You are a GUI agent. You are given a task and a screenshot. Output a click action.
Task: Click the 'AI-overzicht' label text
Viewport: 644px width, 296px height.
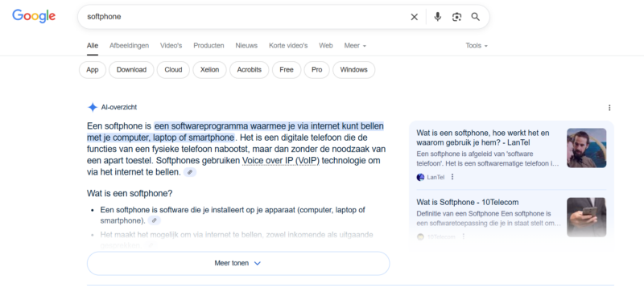point(119,107)
